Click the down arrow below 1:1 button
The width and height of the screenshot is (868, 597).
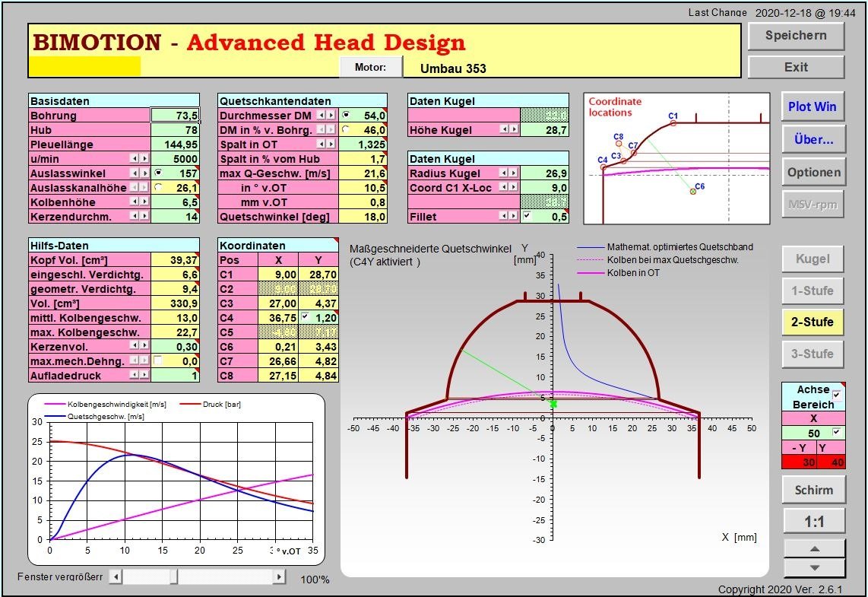pos(813,567)
